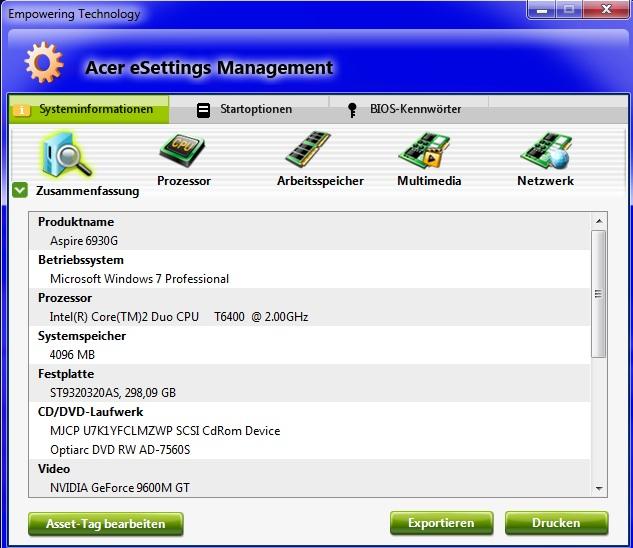Select the NVIDIA GeForce 9600M GT entry

pos(119,488)
